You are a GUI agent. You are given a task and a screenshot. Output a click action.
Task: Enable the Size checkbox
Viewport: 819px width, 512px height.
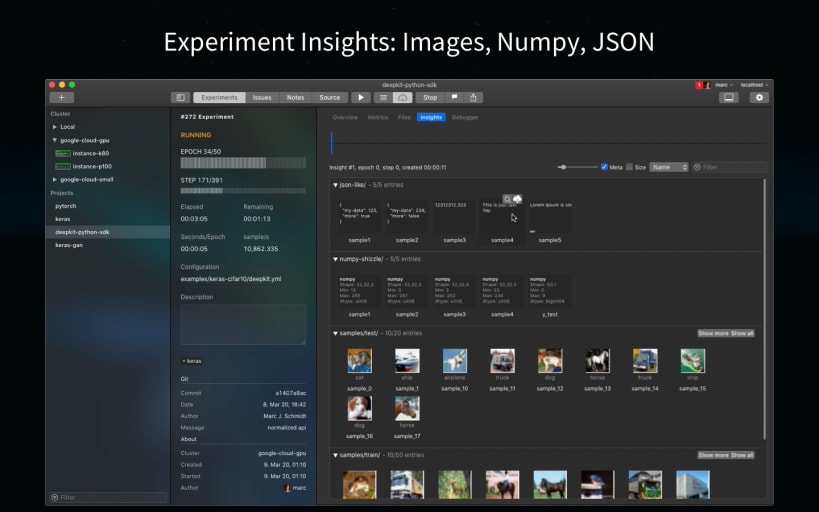(629, 167)
